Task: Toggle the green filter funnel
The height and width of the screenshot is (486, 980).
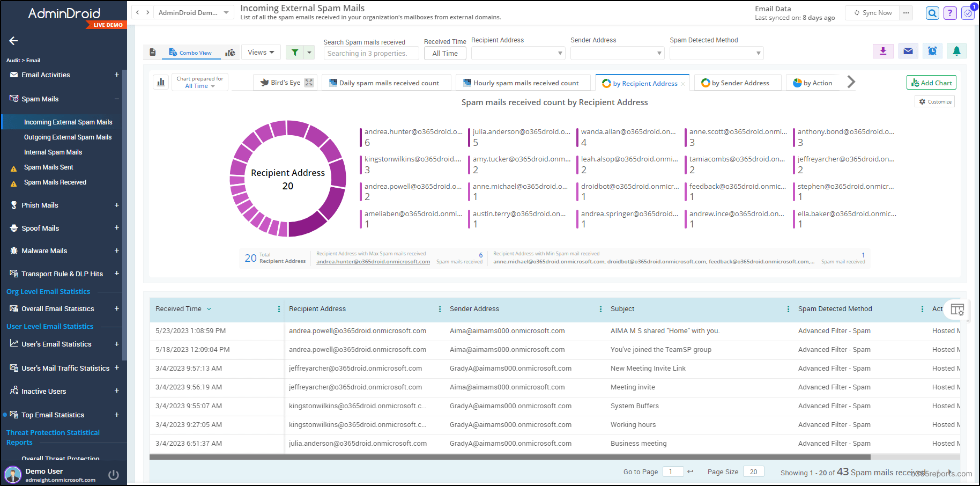Action: pos(294,52)
